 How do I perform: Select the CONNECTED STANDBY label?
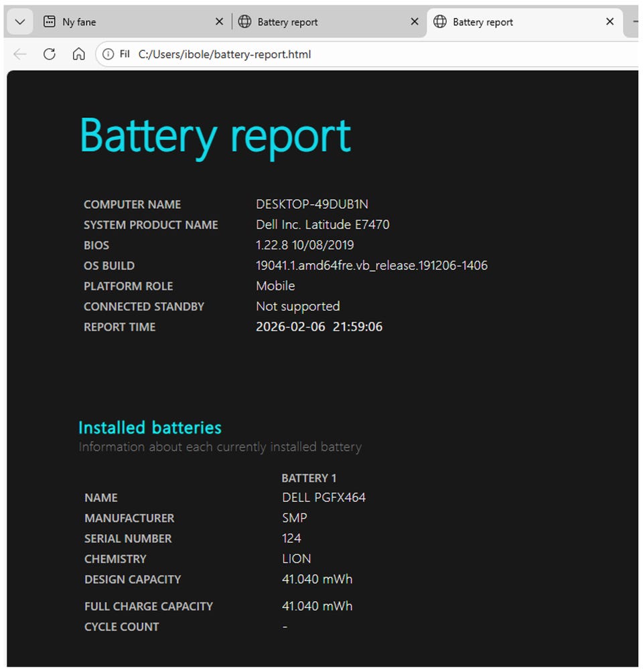click(144, 307)
